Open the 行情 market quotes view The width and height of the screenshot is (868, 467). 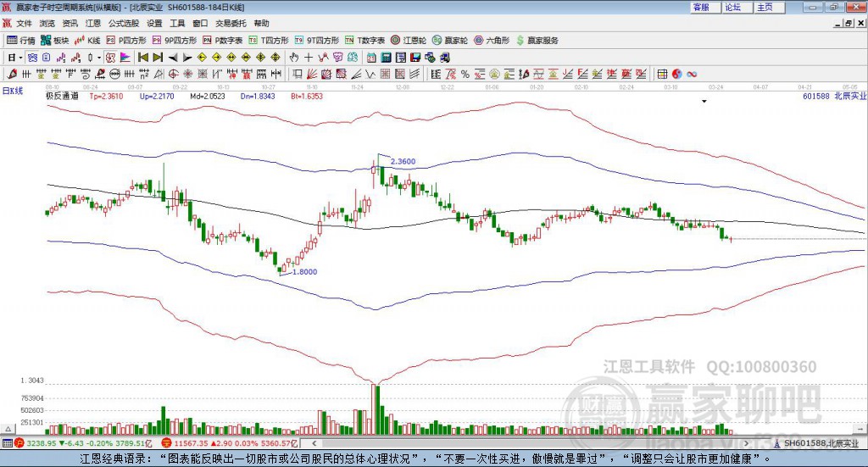[x=20, y=41]
